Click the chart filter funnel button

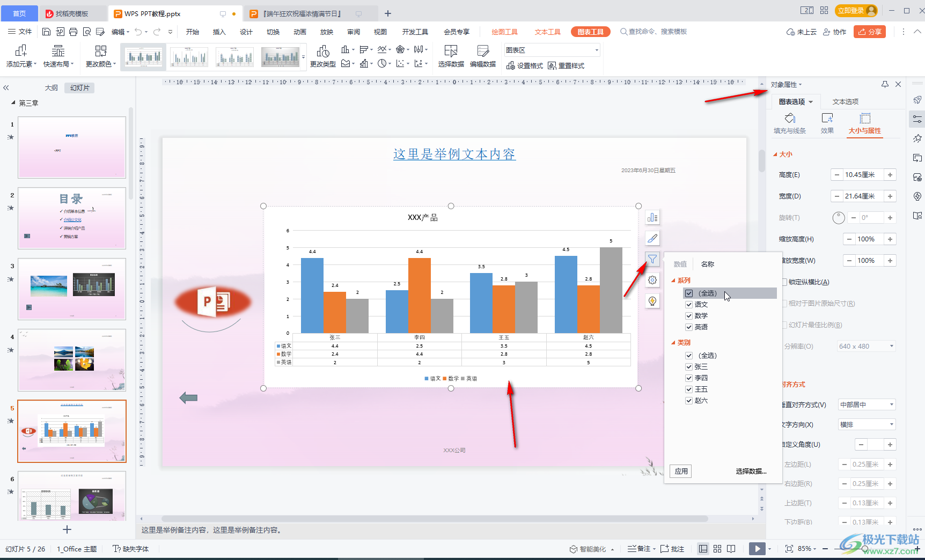tap(652, 259)
